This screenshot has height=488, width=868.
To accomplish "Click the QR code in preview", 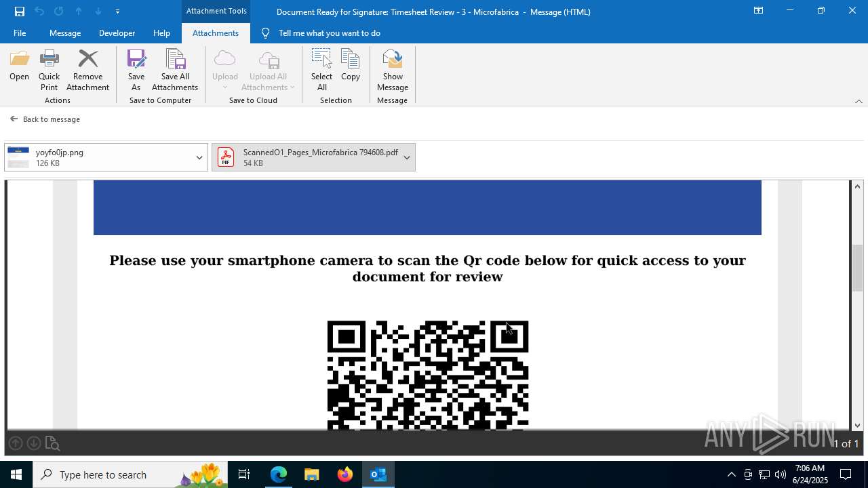I will (428, 375).
